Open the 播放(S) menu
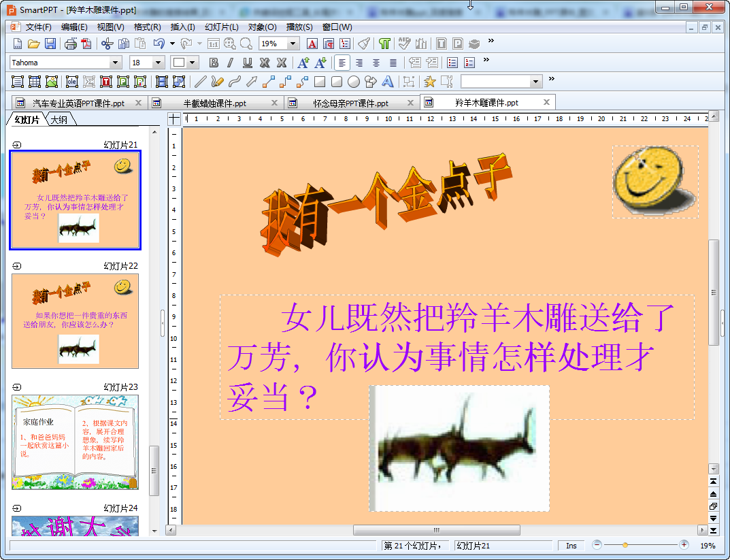 coord(299,27)
